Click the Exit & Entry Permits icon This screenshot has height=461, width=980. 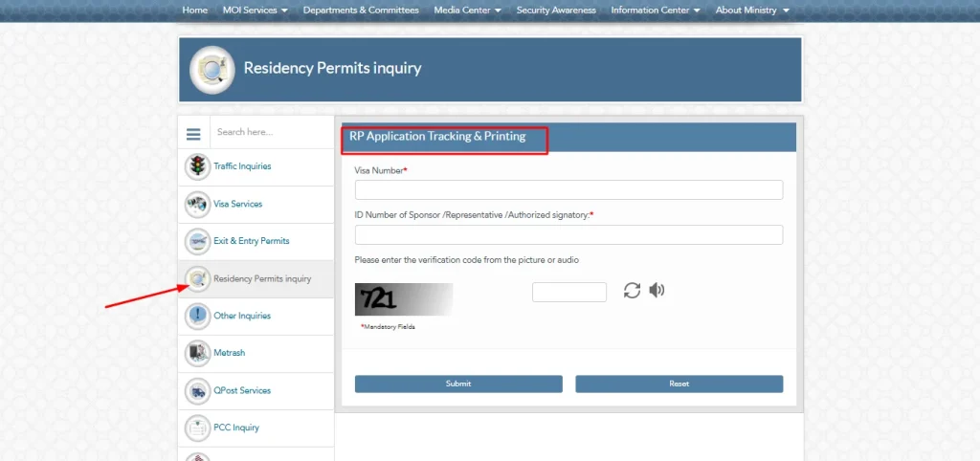(x=198, y=241)
